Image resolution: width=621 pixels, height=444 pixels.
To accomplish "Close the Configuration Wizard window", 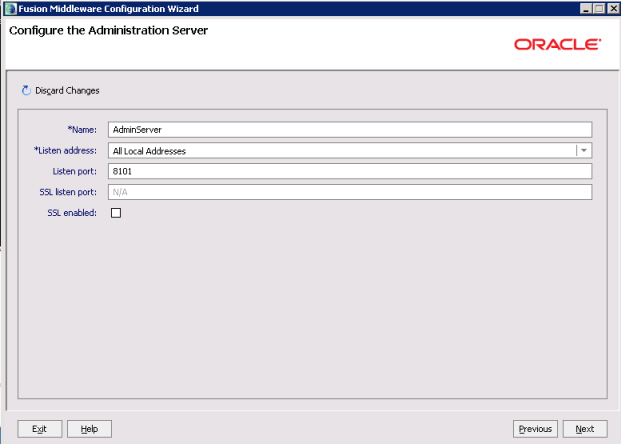I will pos(614,8).
